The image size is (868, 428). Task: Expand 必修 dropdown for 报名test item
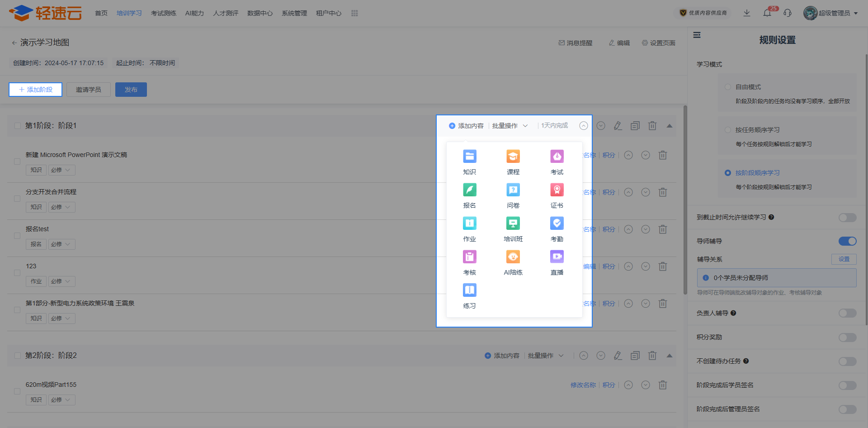point(61,244)
